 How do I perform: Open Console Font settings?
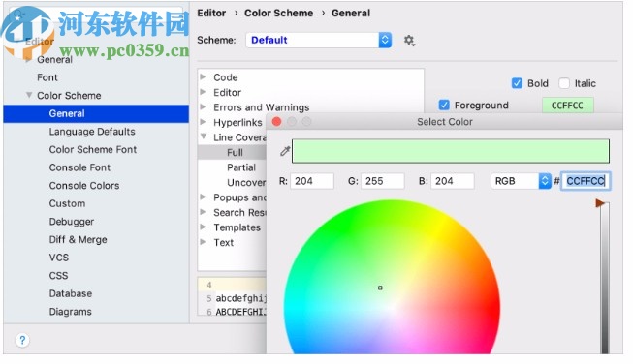coord(79,167)
